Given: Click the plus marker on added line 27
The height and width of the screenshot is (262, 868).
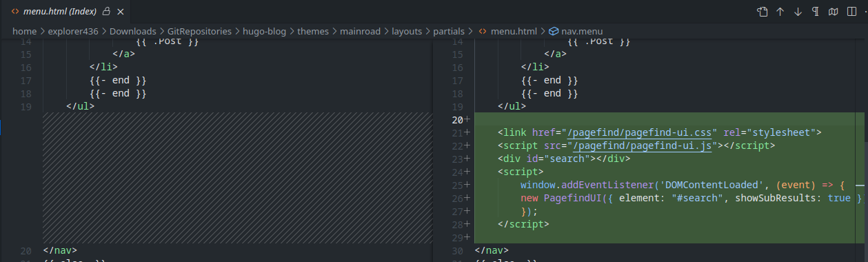Looking at the screenshot, I should [x=467, y=211].
